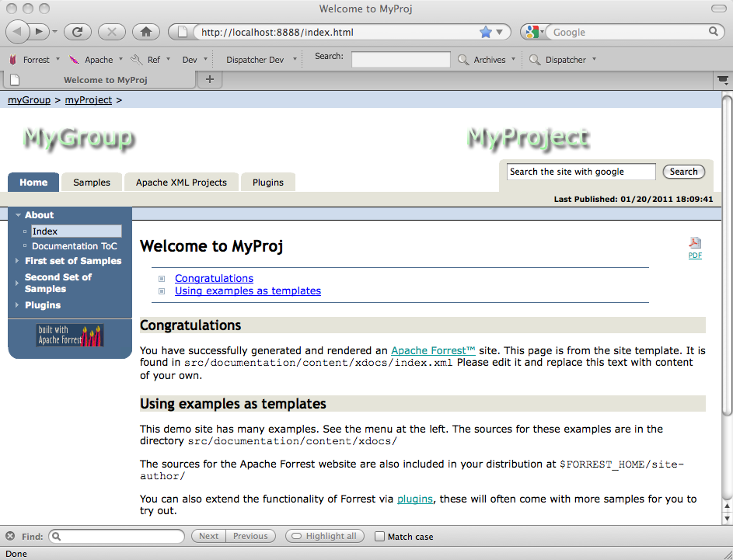Expand the Plugins section in sidebar
The image size is (733, 560).
tap(42, 305)
